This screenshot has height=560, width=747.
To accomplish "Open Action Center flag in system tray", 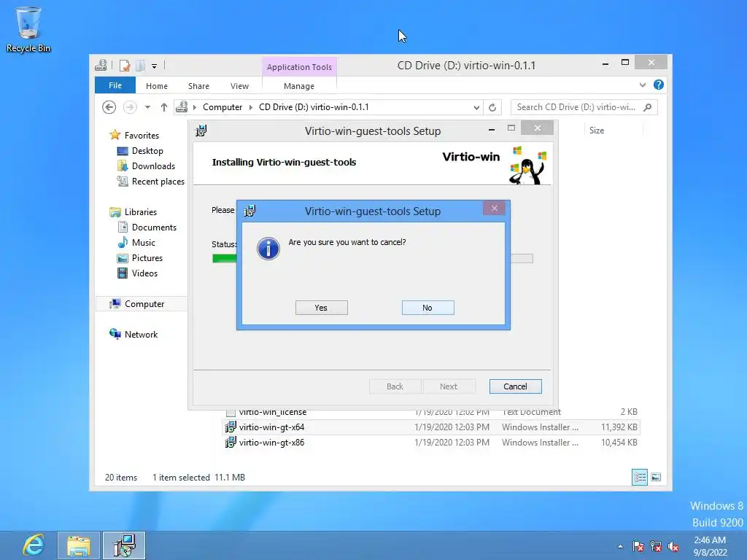I will [x=638, y=546].
